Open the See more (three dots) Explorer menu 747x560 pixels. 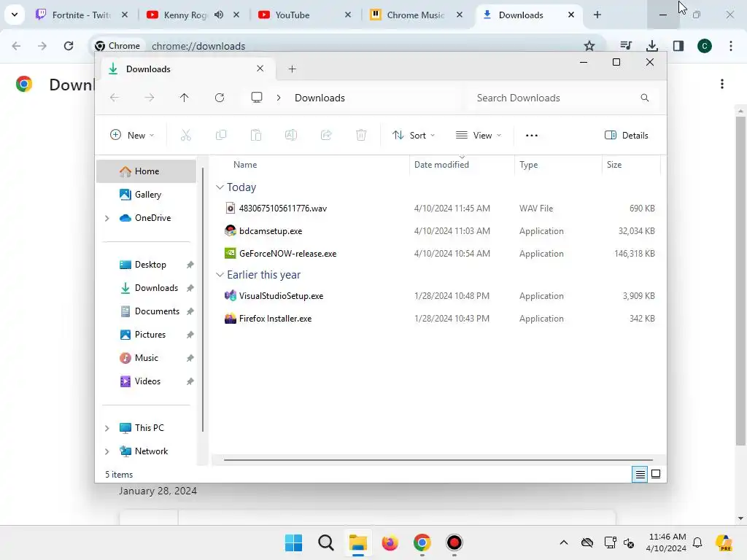click(x=532, y=135)
